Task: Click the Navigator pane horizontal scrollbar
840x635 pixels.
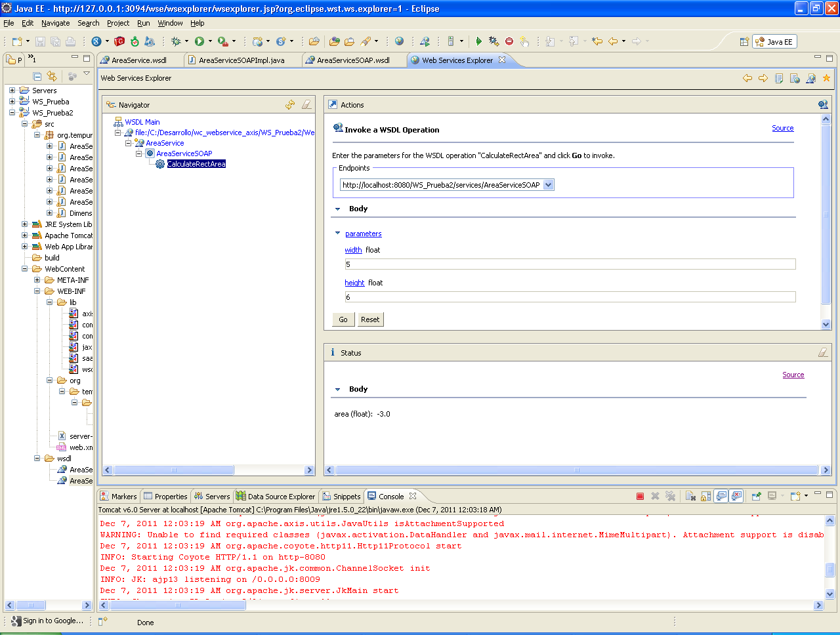Action: (208, 470)
